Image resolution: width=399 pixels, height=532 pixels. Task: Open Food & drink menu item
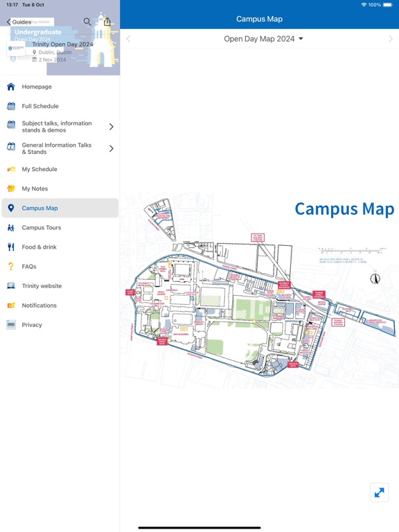coord(60,247)
